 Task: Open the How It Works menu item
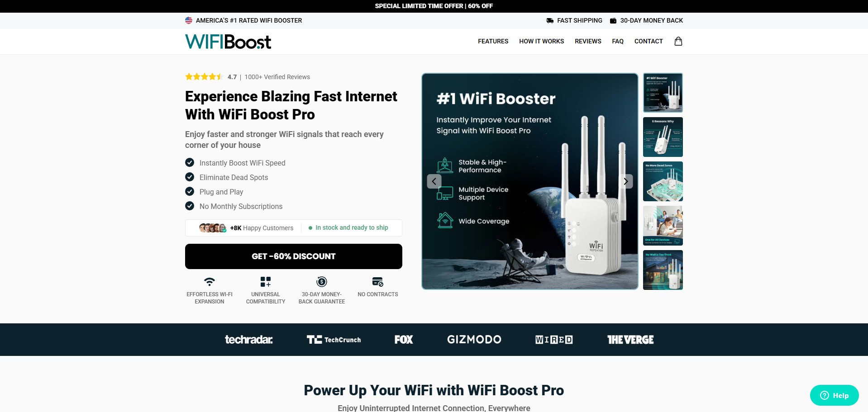tap(541, 41)
